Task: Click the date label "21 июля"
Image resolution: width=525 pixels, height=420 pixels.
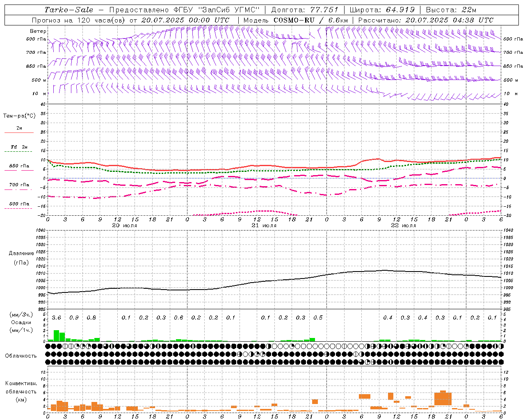Action: (x=264, y=226)
